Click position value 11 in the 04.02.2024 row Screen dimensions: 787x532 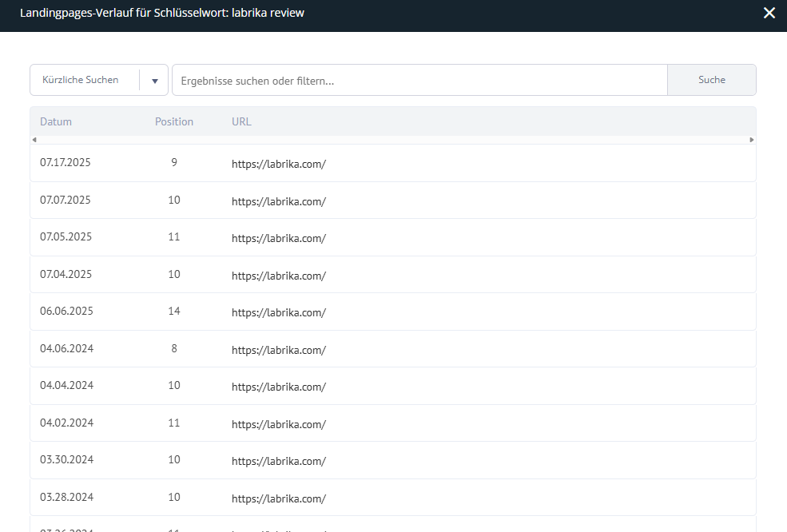[174, 423]
